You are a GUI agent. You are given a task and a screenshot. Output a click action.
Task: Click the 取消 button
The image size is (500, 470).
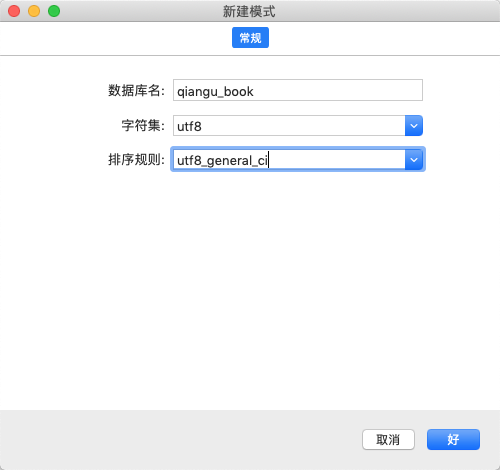coord(388,439)
